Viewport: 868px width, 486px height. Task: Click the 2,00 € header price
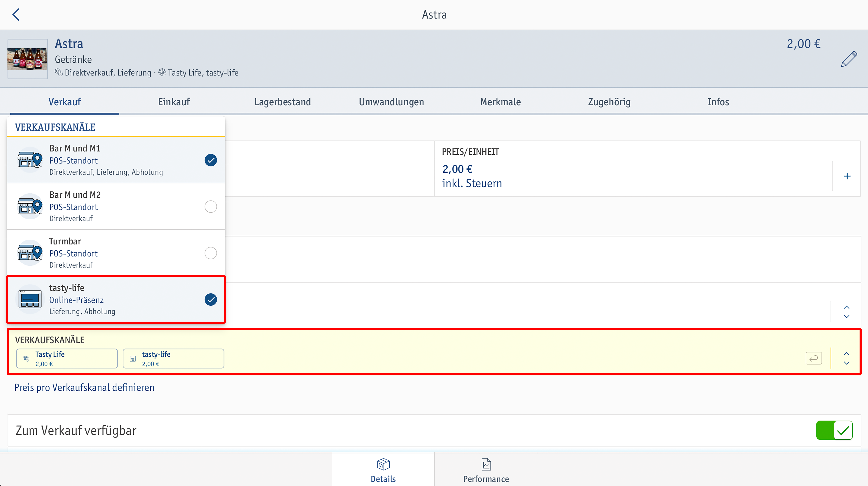(804, 44)
